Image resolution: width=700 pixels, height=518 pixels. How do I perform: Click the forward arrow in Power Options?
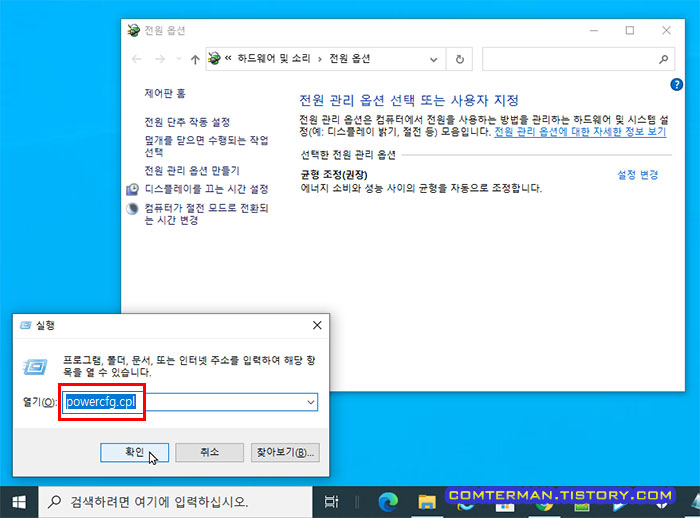[x=160, y=59]
